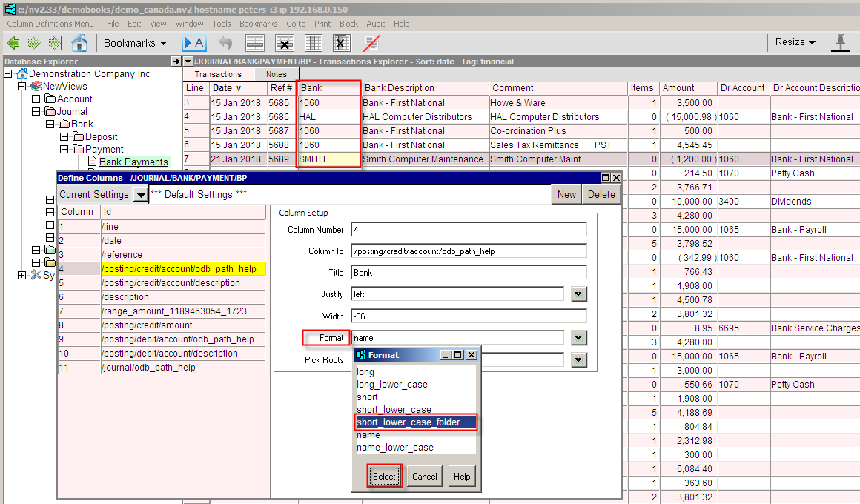Click the green back arrow icon
860x504 pixels.
[x=13, y=43]
